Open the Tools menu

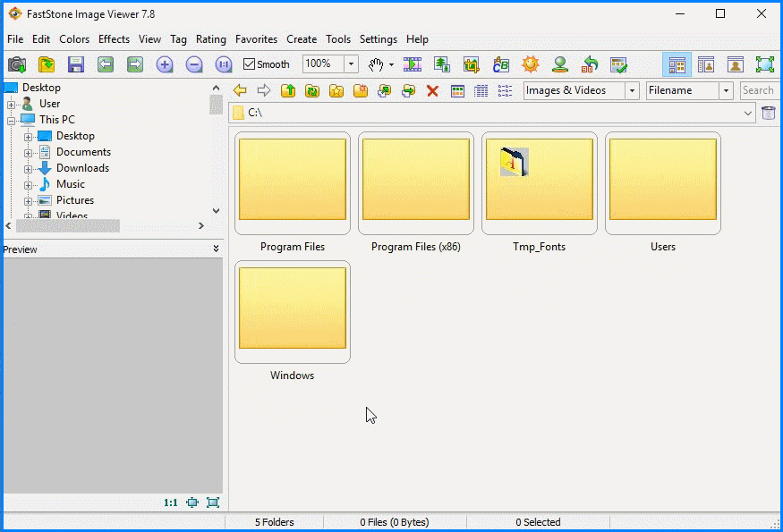point(338,39)
